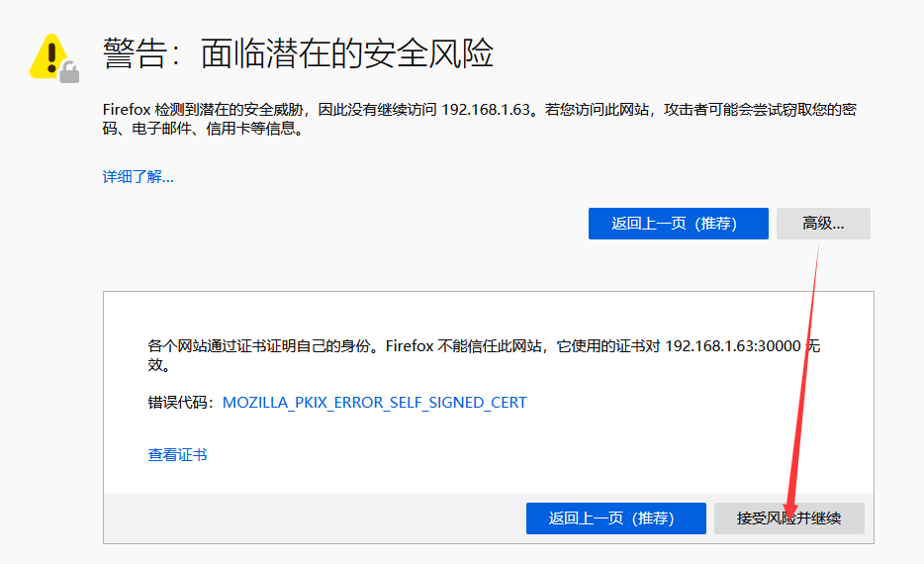This screenshot has width=924, height=564.
Task: Toggle the 高级... button
Action: click(x=823, y=224)
